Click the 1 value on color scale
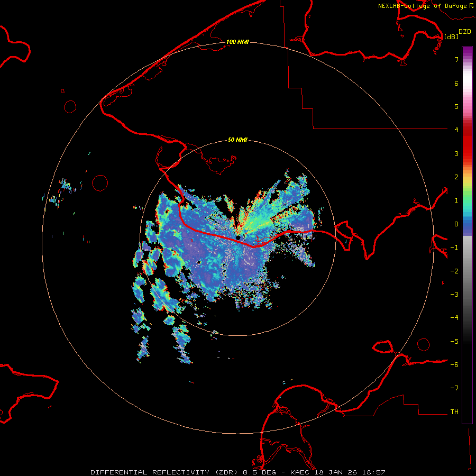The image size is (476, 476). coord(456,200)
